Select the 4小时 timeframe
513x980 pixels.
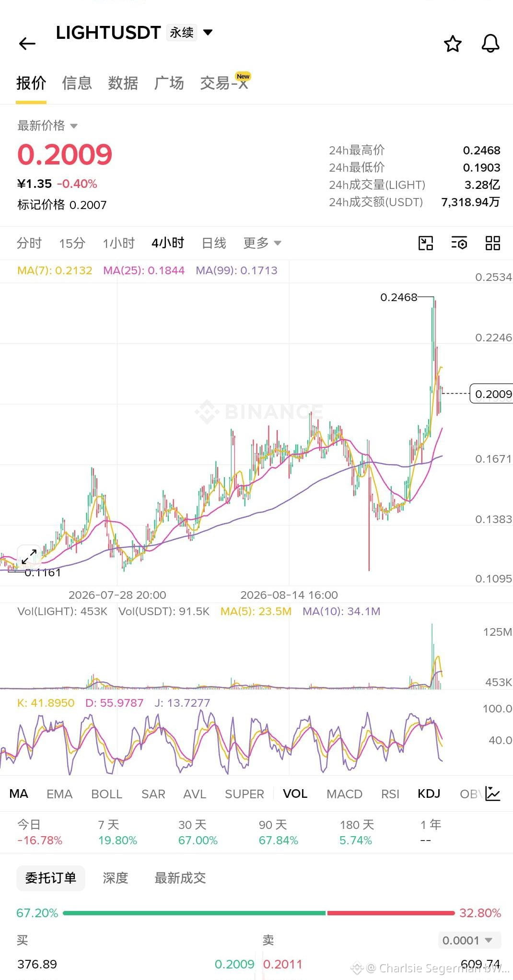point(168,243)
